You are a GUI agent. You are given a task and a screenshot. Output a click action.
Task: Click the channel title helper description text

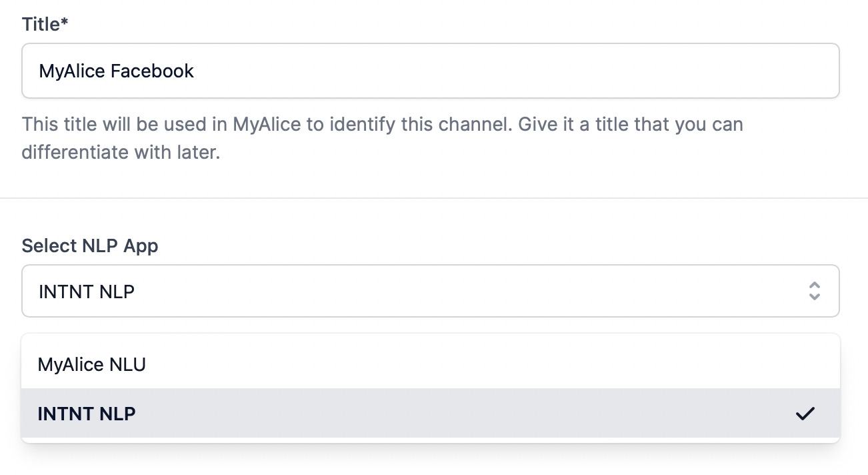382,125
